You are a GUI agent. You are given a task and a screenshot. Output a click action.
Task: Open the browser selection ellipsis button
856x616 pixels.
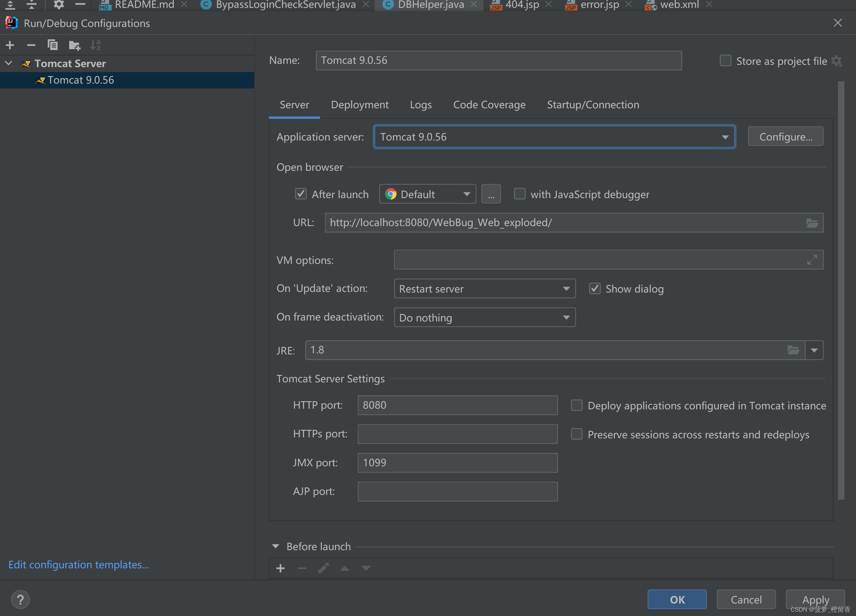491,194
